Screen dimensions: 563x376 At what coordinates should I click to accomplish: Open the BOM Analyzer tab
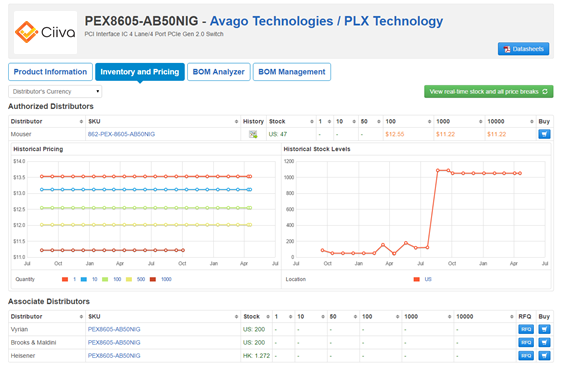point(219,72)
